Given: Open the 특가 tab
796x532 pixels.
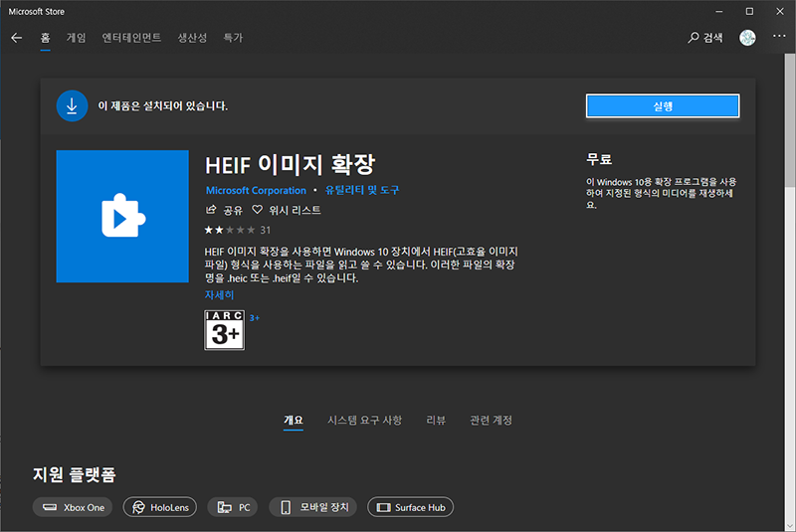Looking at the screenshot, I should point(233,38).
